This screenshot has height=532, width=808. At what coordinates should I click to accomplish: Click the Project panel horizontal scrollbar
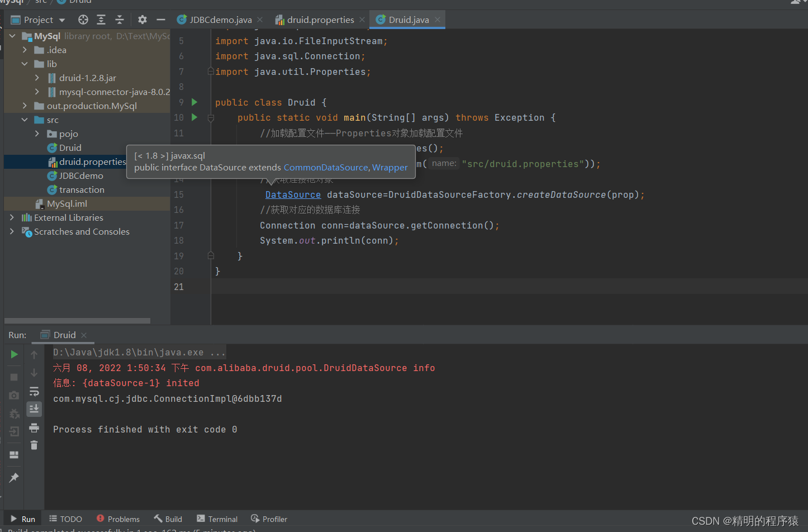(77, 321)
